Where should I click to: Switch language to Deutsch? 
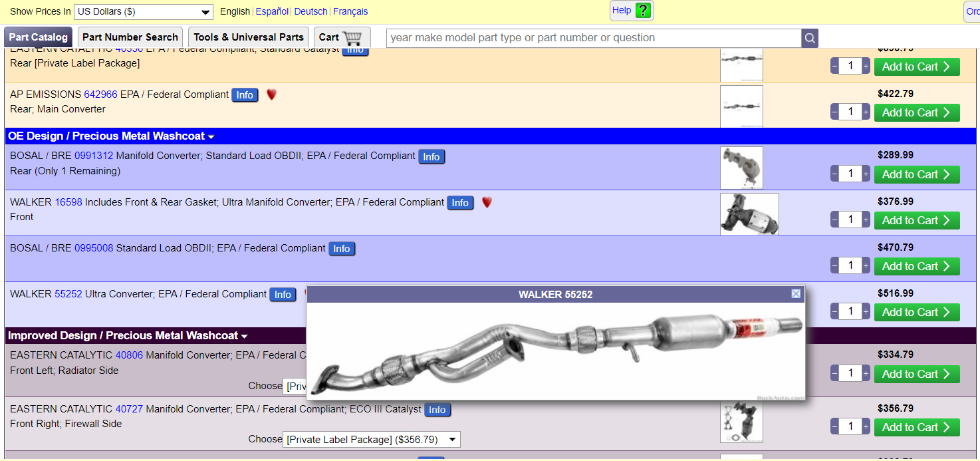310,11
